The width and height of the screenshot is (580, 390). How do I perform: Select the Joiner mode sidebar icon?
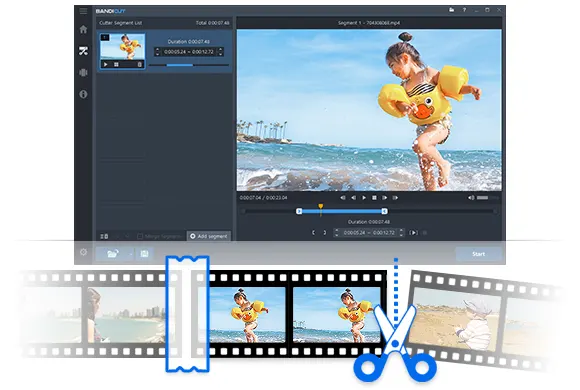(x=83, y=73)
